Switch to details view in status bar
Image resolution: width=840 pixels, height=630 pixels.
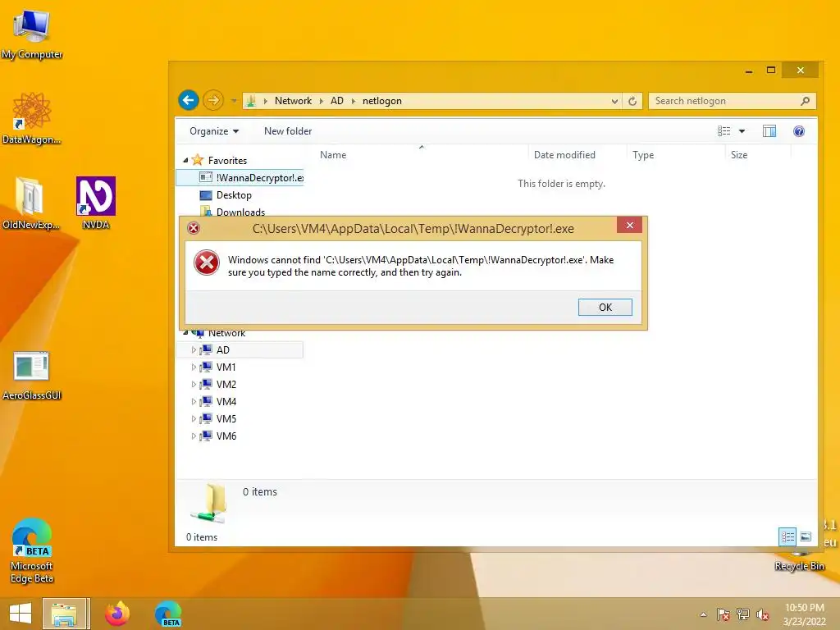click(787, 536)
